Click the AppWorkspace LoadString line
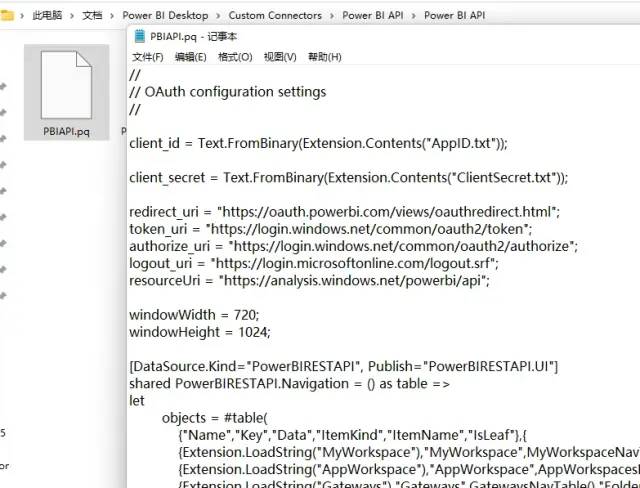This screenshot has width=640, height=488. point(409,469)
